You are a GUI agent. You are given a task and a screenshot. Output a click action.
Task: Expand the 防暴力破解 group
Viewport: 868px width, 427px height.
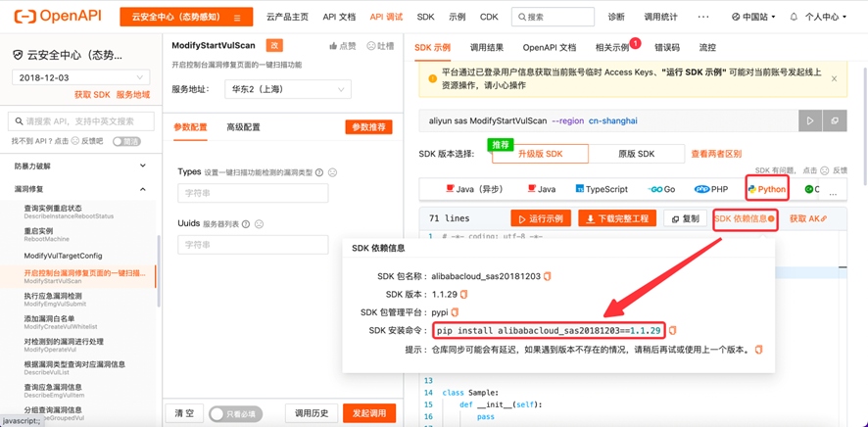[x=80, y=166]
